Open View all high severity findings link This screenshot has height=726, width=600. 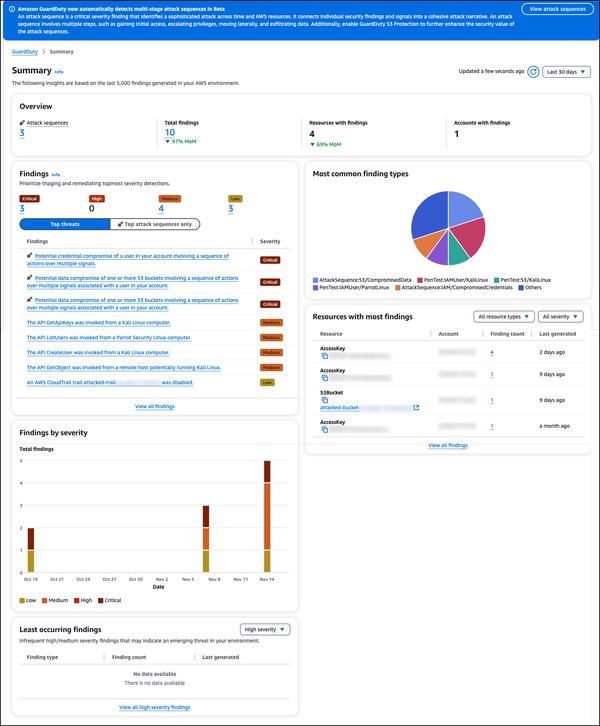click(x=155, y=707)
